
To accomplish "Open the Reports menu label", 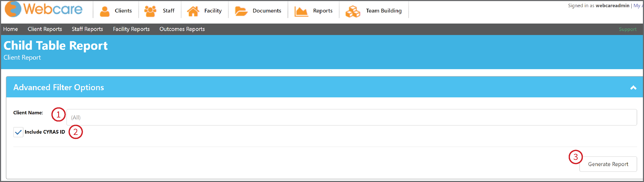I will tap(323, 11).
